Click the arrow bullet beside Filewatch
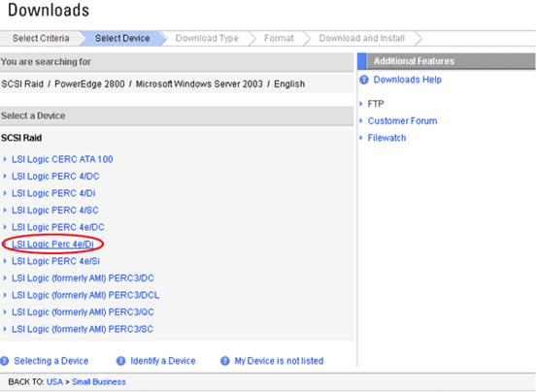Viewport: 537px width, 392px height. pos(361,138)
